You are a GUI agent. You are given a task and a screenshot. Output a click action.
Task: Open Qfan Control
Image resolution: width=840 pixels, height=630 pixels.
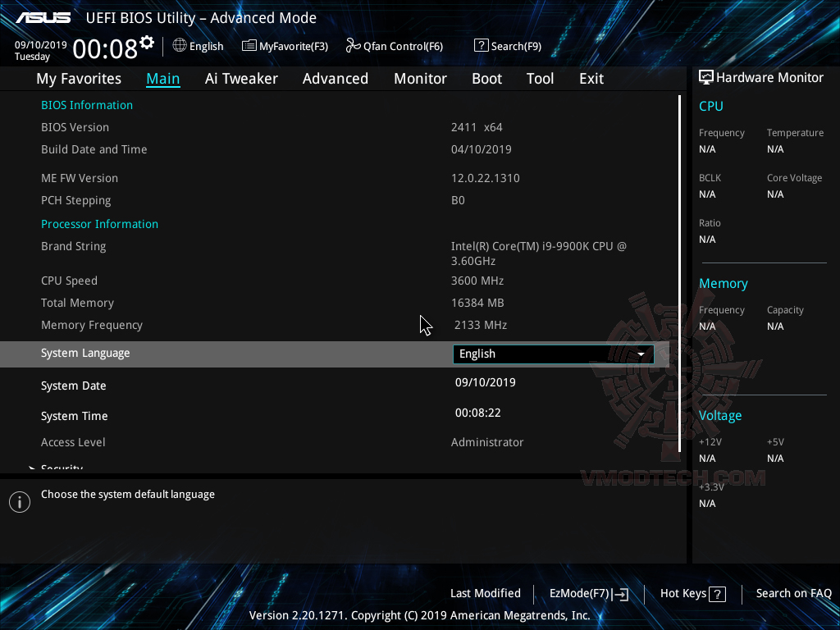coord(394,46)
